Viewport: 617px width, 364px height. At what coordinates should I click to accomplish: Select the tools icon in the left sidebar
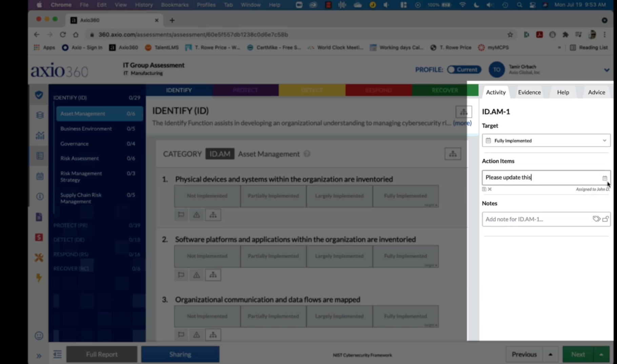[x=39, y=258]
